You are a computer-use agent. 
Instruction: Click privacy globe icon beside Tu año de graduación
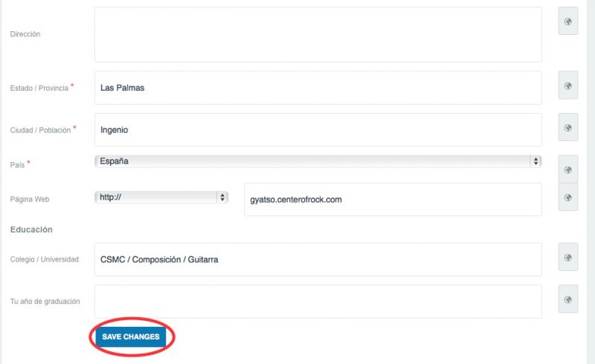[x=567, y=299]
